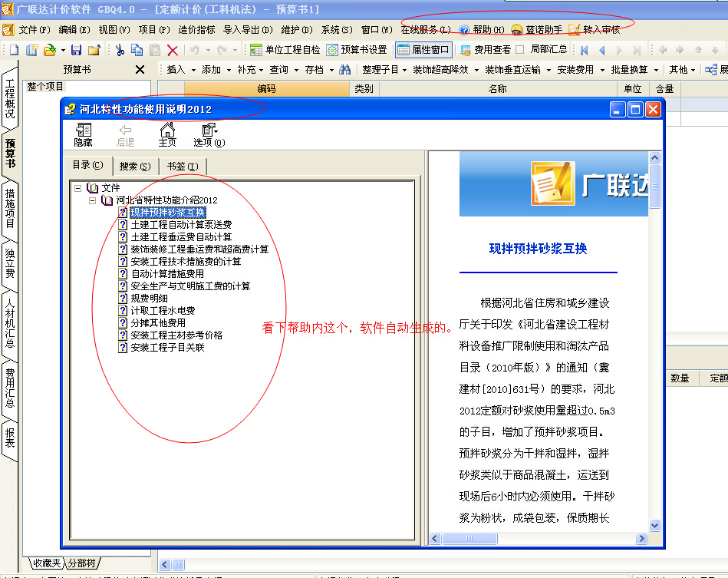
Task: Open the 添加 dropdown arrow
Action: click(x=229, y=70)
